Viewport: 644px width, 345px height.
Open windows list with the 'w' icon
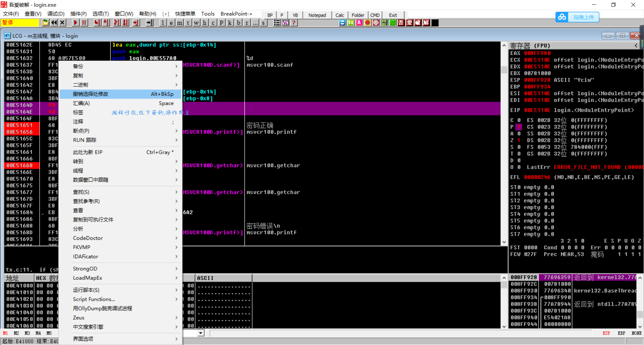[x=197, y=22]
